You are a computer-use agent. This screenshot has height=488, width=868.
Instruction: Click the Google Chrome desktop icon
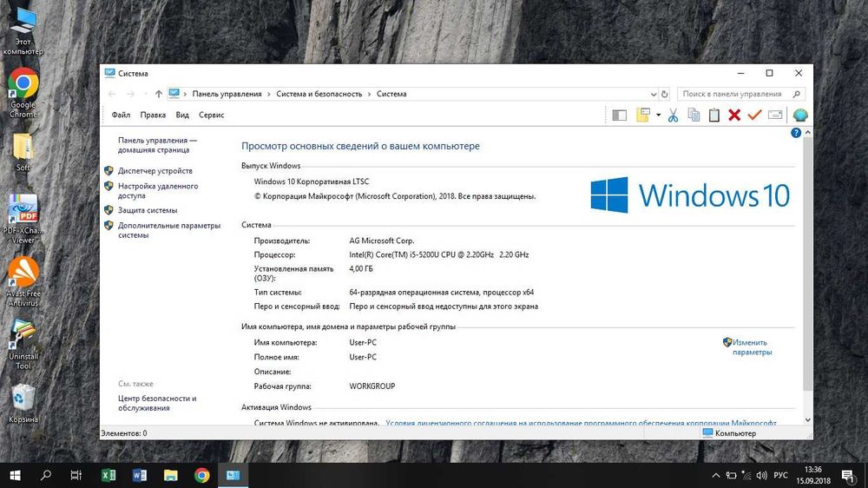click(23, 93)
